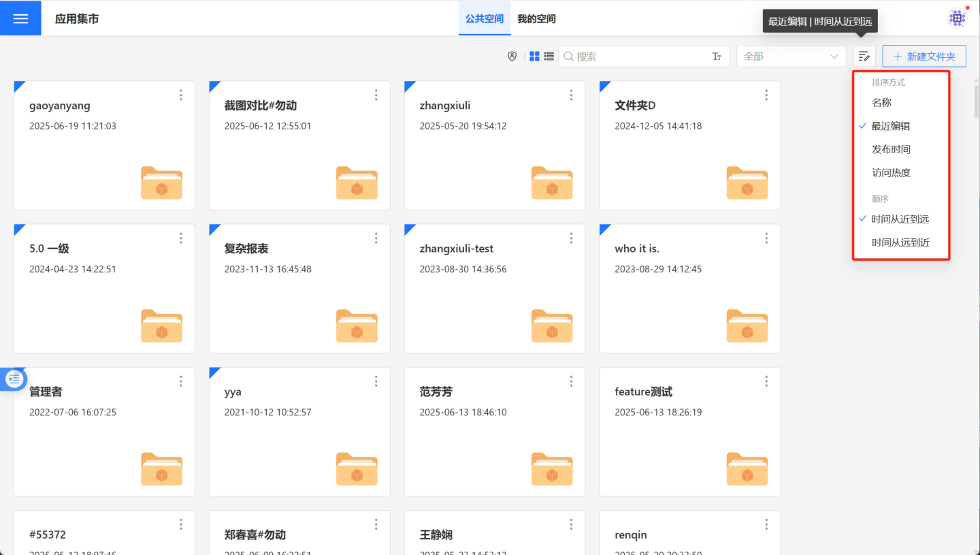Sort by 名称 (name)
The width and height of the screenshot is (980, 555).
[882, 103]
